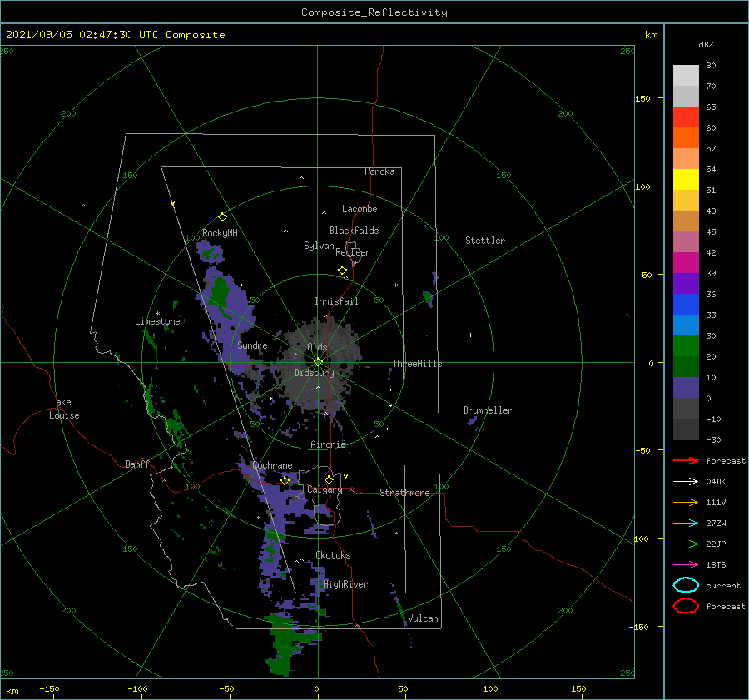Click the Okotoks town label
The image size is (749, 700).
(334, 555)
